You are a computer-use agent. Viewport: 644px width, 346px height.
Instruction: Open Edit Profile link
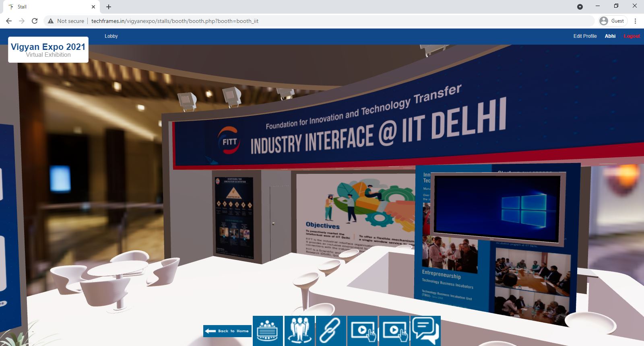coord(585,36)
